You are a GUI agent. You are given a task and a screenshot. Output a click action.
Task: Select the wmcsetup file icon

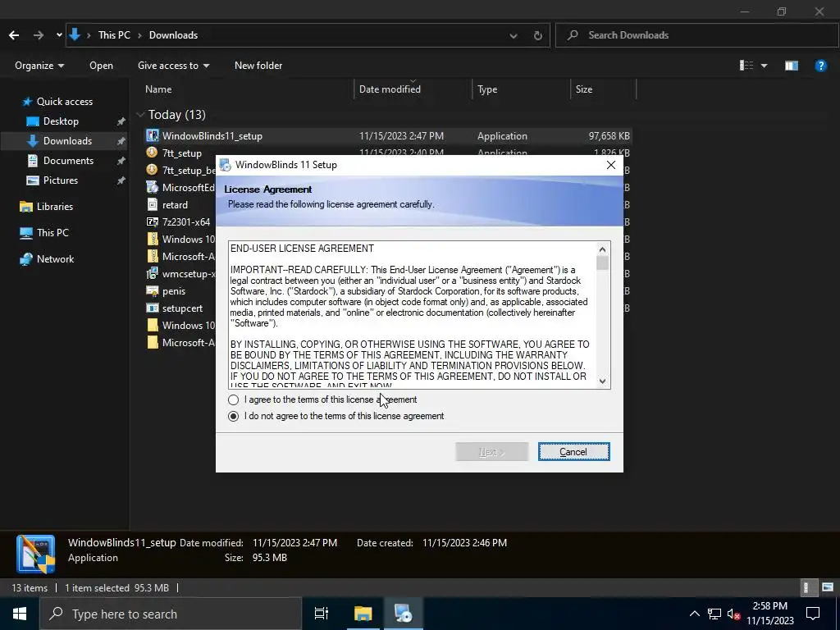click(153, 273)
